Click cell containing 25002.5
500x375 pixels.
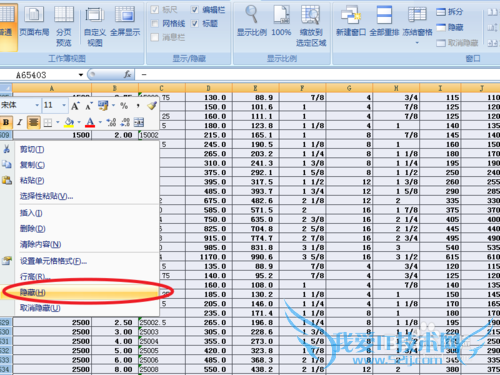[161, 323]
